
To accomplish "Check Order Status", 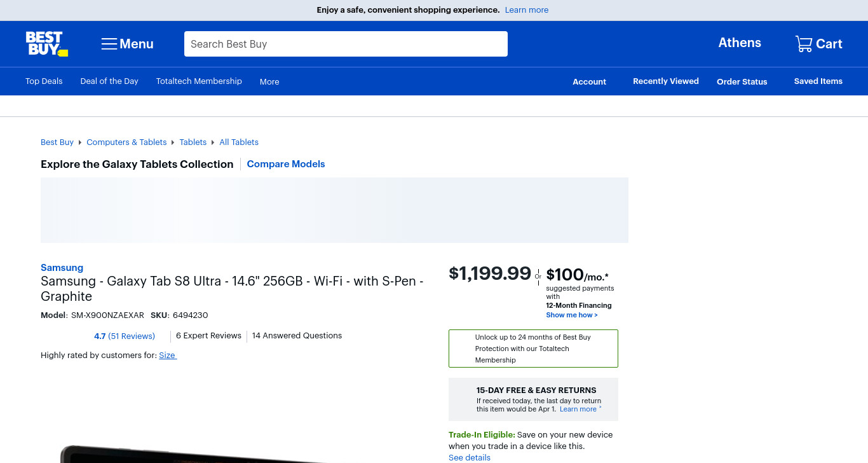I will point(742,81).
